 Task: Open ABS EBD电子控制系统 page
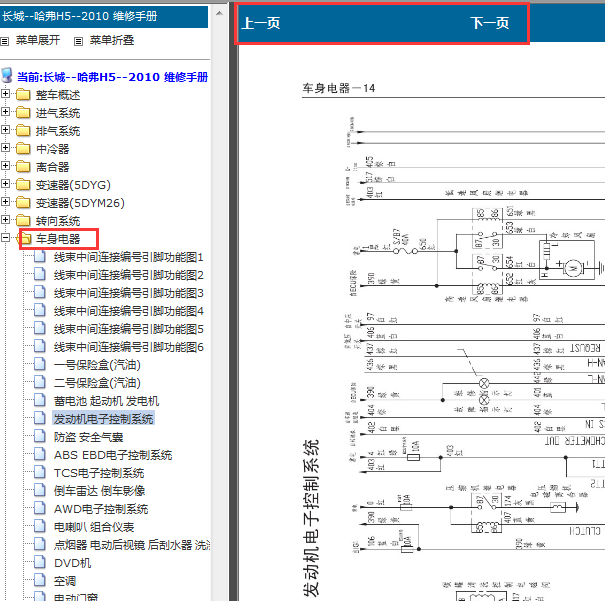tap(113, 455)
